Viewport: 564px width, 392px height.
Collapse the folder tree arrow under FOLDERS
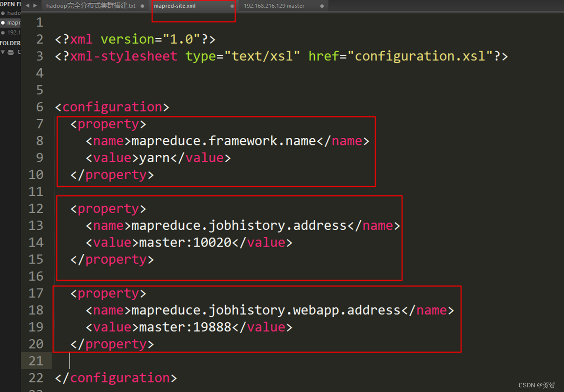click(3, 52)
